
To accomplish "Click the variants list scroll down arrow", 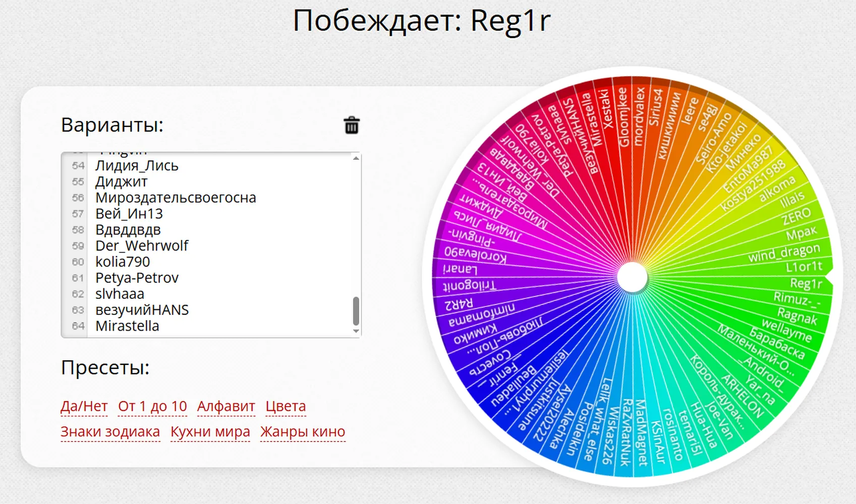I will 356,331.
